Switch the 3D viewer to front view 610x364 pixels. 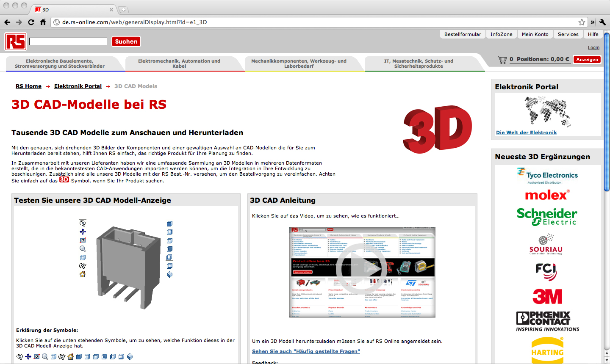[x=169, y=223]
